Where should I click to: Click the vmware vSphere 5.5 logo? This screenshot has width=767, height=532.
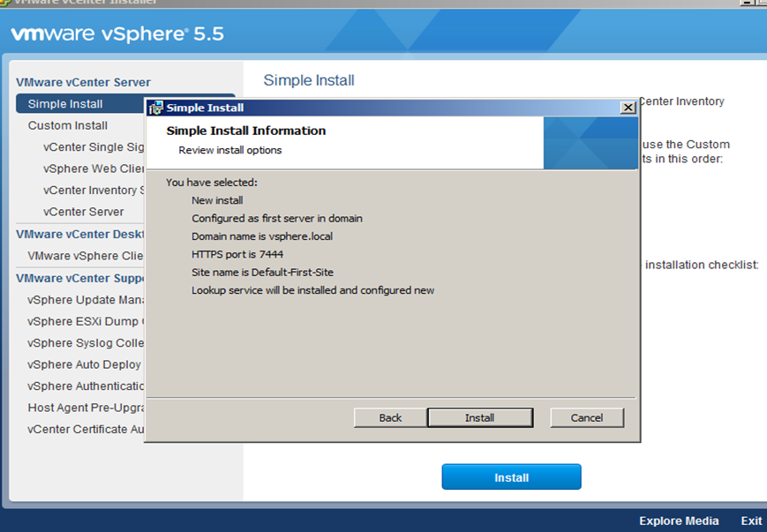(117, 34)
